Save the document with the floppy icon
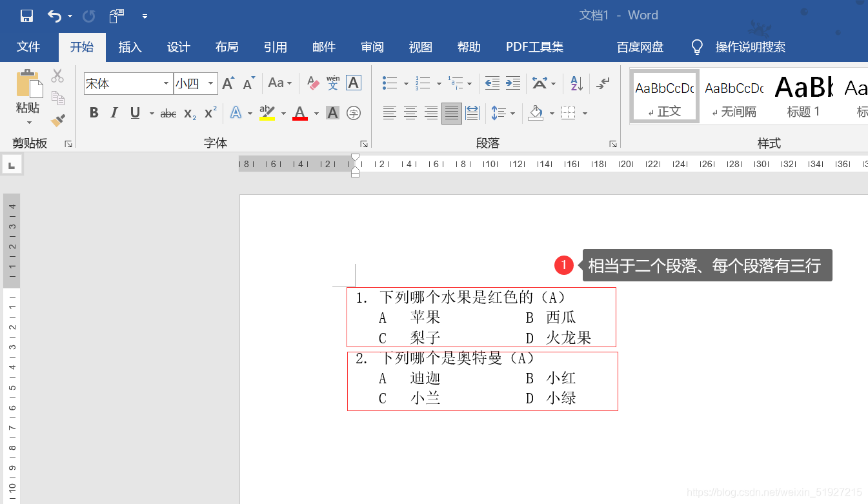This screenshot has width=868, height=504. pyautogui.click(x=26, y=15)
